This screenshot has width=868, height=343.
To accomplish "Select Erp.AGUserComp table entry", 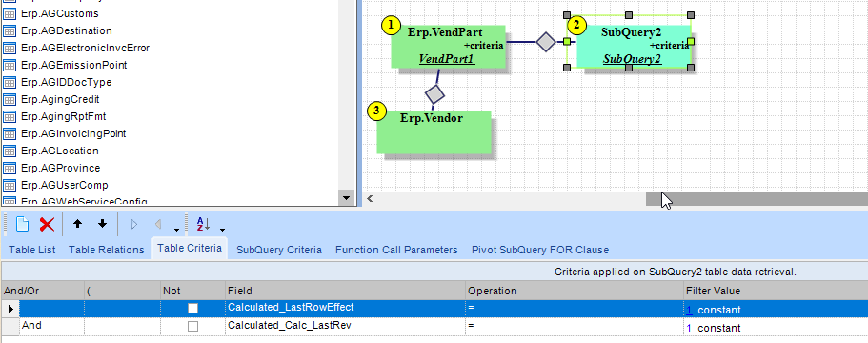I will [64, 185].
